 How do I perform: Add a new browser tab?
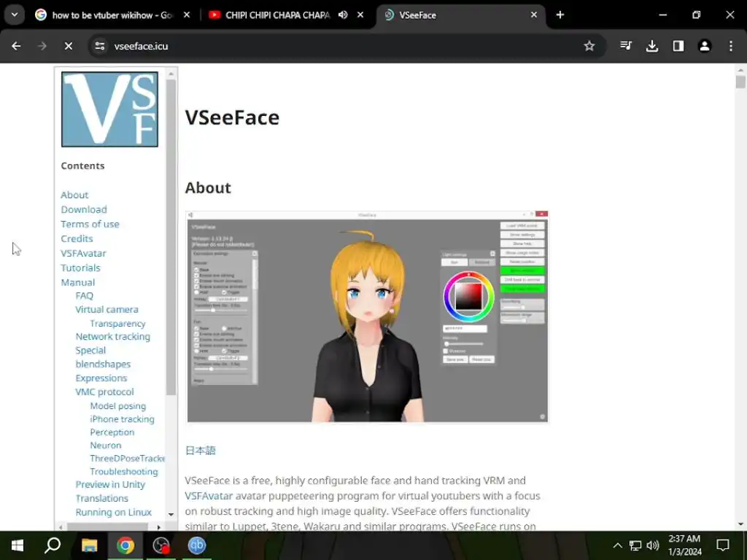click(560, 15)
